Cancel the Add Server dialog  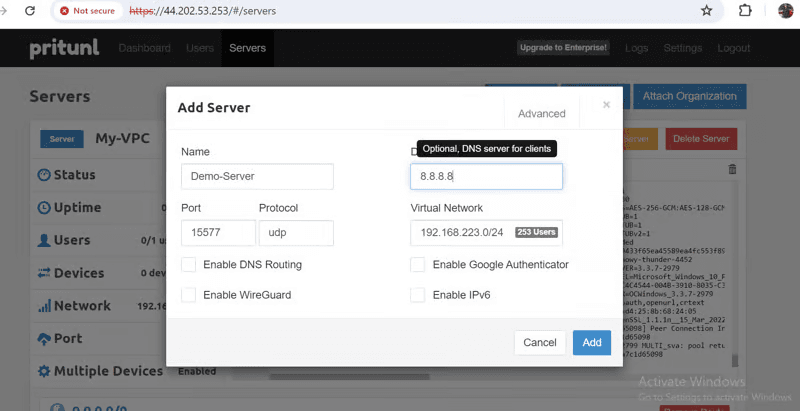coord(539,342)
